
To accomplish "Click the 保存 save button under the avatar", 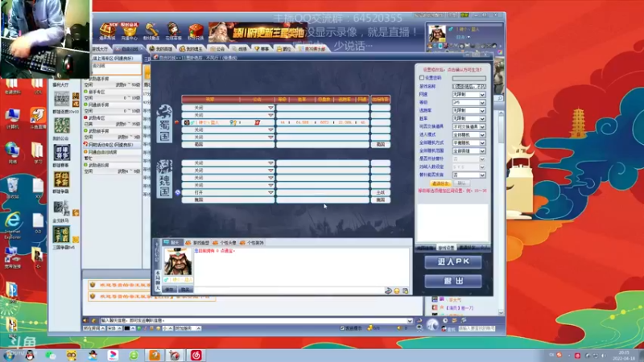I will 170,290.
